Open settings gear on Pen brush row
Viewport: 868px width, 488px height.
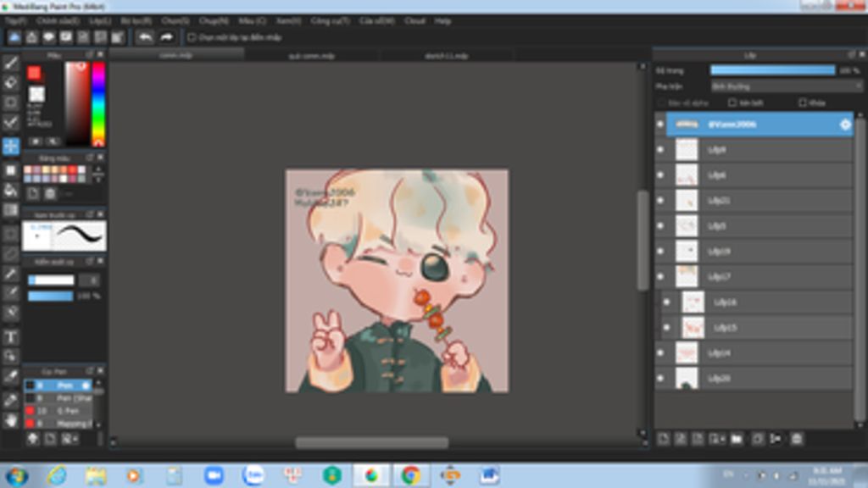[x=86, y=385]
